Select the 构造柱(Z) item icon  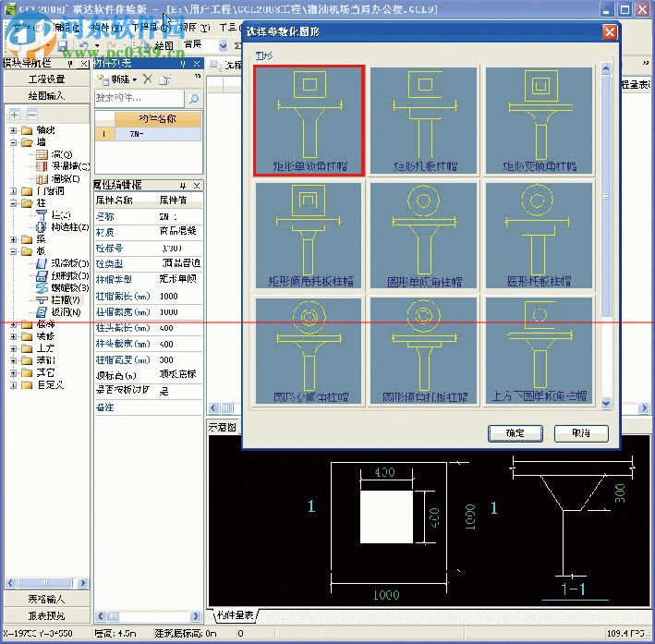pyautogui.click(x=42, y=226)
